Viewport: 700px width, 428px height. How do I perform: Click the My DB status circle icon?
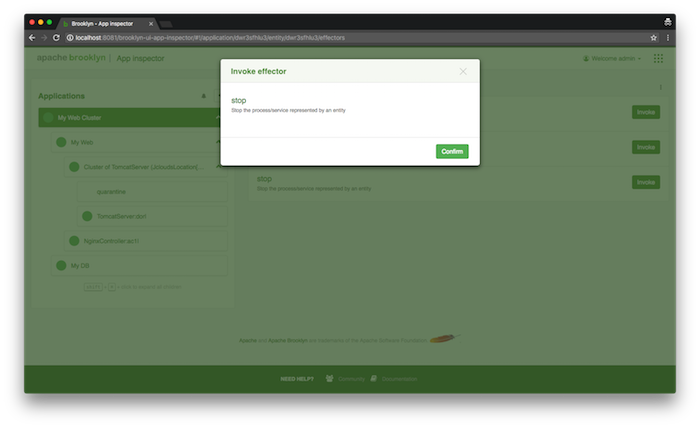click(60, 265)
